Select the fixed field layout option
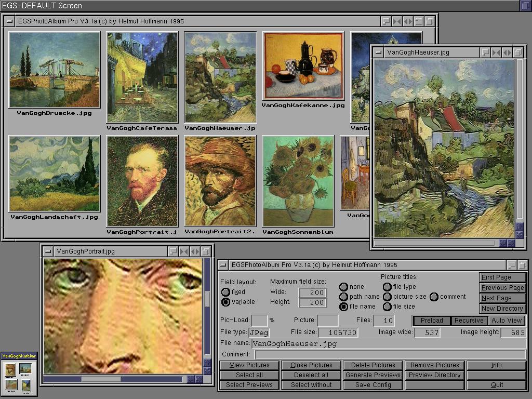Image resolution: width=532 pixels, height=399 pixels. click(x=225, y=292)
